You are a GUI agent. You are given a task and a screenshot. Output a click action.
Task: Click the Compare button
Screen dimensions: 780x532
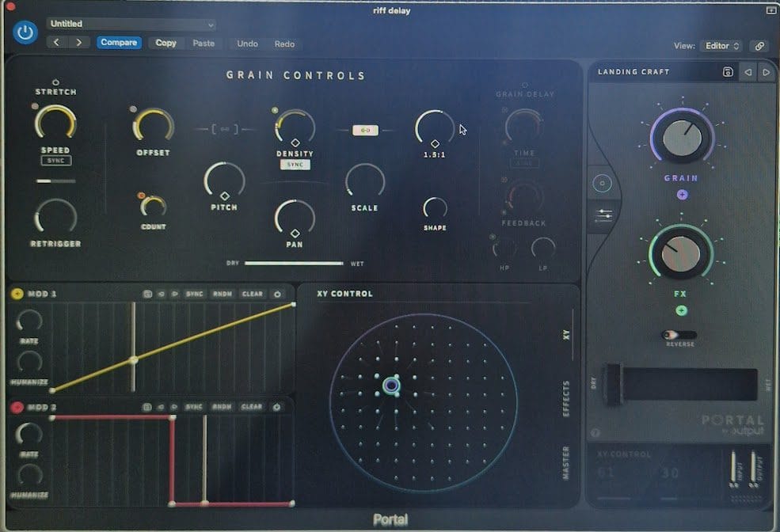coord(119,43)
